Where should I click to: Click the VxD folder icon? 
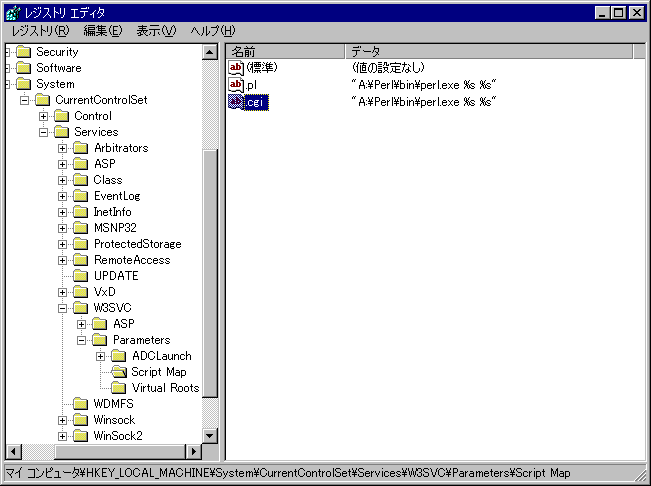(x=81, y=292)
